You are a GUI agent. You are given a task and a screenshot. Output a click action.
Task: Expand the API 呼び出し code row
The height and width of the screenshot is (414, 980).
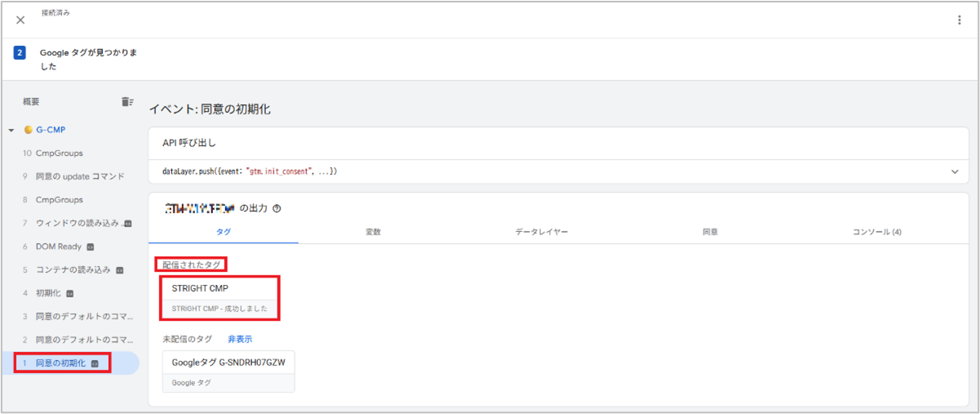coord(955,171)
